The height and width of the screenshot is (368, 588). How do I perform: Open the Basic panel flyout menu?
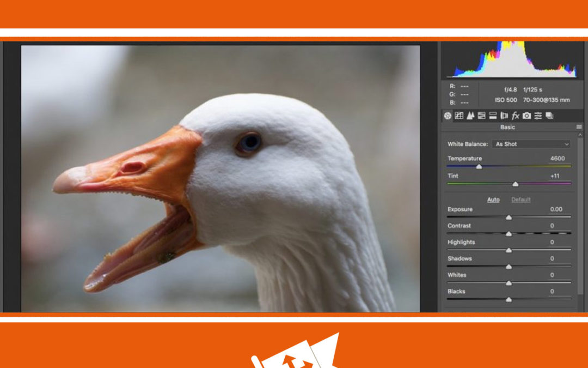579,126
